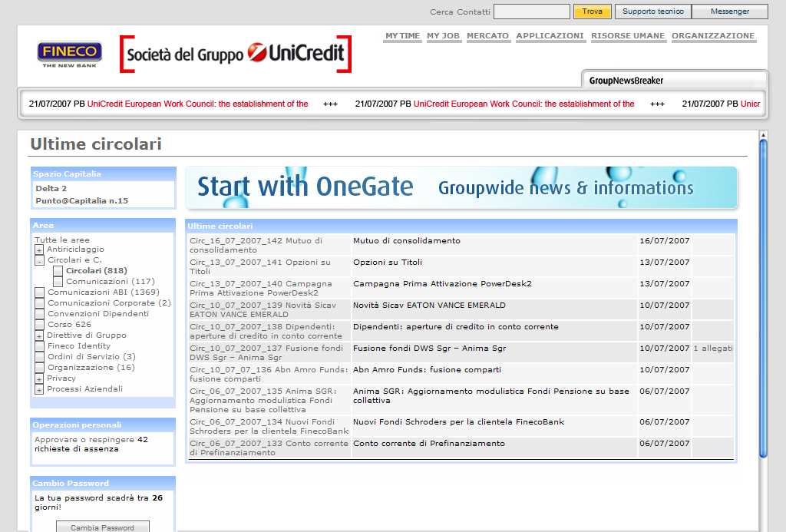The image size is (786, 532).
Task: Expand the Antiriciclaggio tree node
Action: [x=39, y=249]
